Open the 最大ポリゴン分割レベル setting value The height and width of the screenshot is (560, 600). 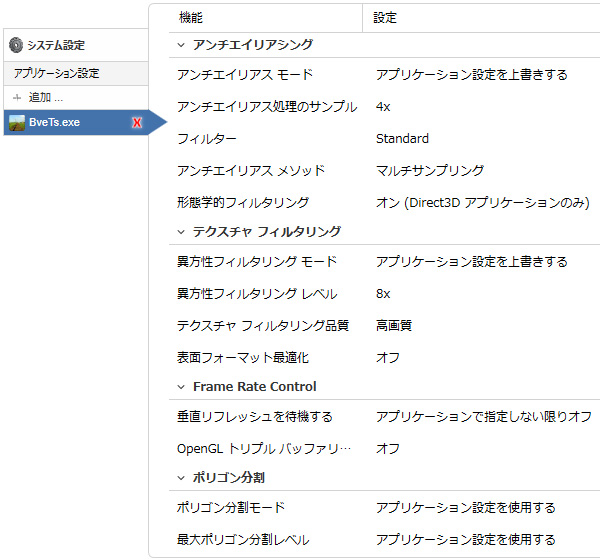(466, 540)
